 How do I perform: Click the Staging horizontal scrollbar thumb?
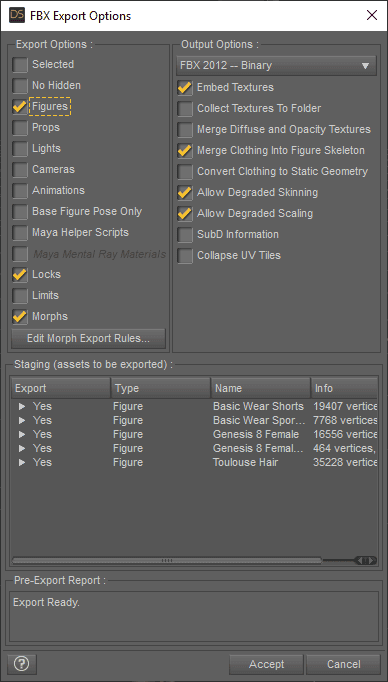[167, 561]
